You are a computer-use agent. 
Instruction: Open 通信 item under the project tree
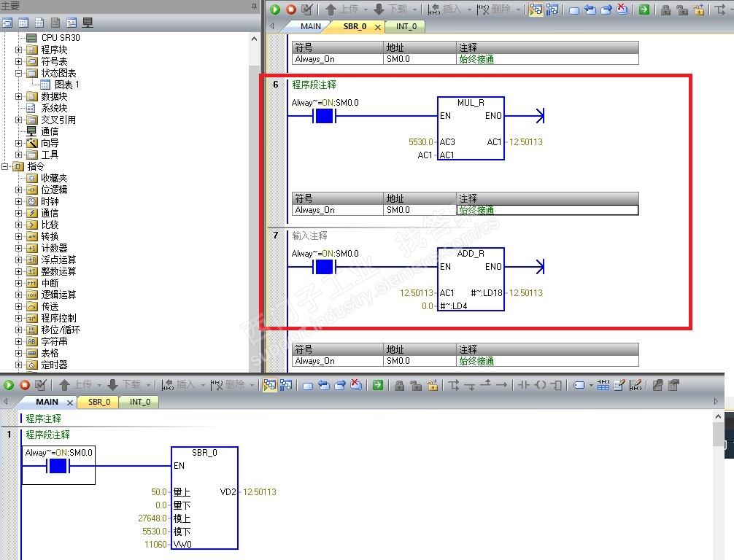[50, 131]
